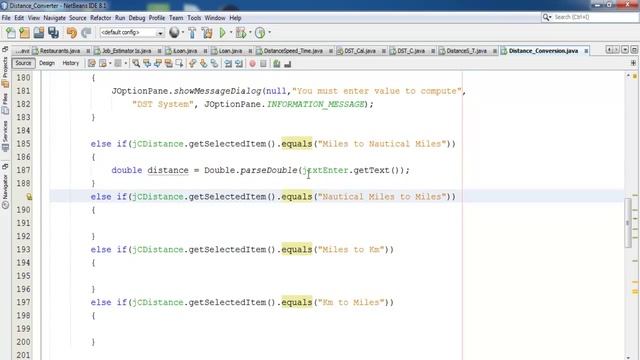This screenshot has height=360, width=640.
Task: Click the globe browser icon in toolbar
Action: click(x=174, y=33)
